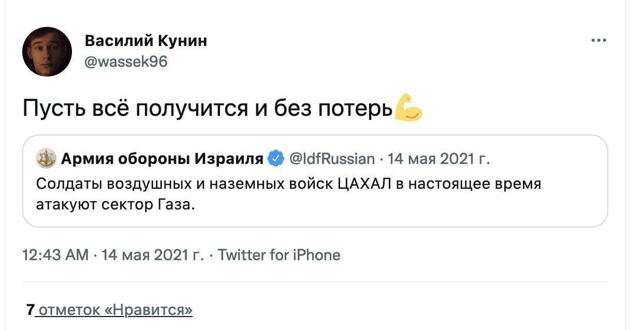
Task: Click the flexed biceps emoji
Action: point(408,107)
